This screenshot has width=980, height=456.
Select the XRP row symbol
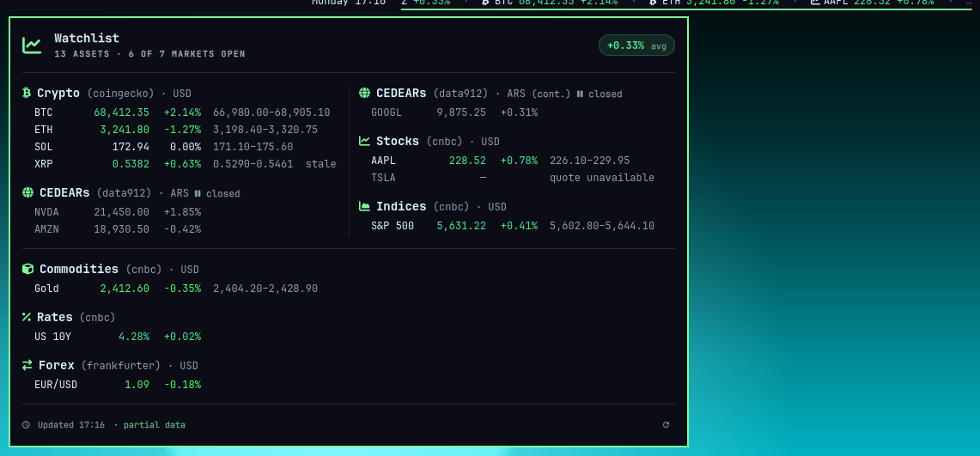coord(44,164)
